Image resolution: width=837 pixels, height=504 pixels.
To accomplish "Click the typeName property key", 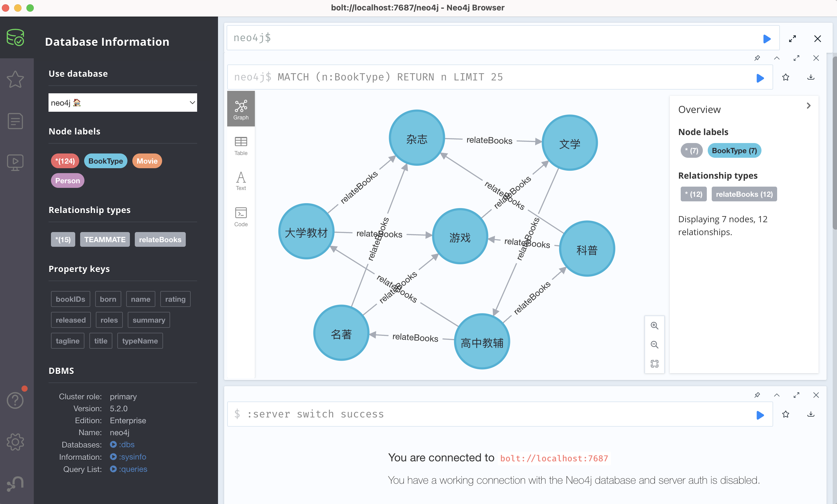I will point(140,341).
